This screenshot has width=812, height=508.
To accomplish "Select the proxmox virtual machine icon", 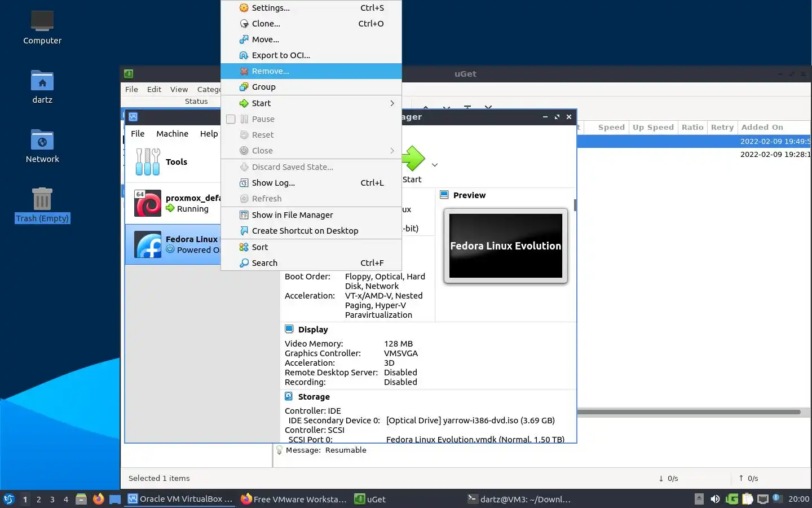I will point(148,203).
